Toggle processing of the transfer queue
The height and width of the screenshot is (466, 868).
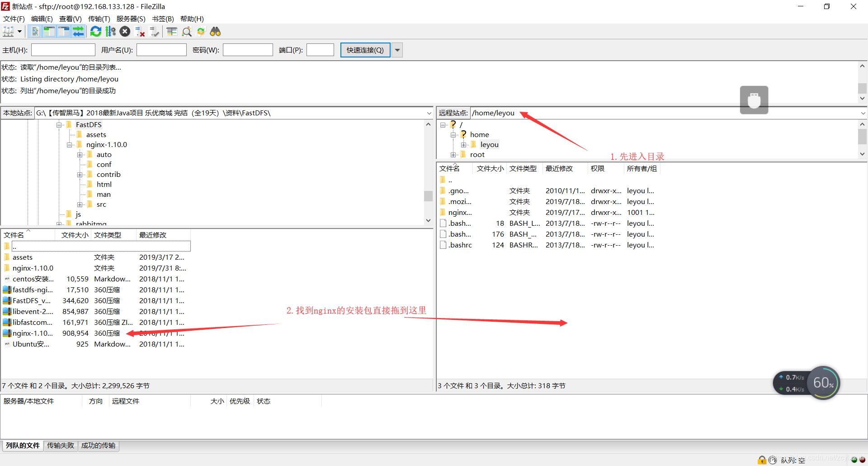click(111, 31)
